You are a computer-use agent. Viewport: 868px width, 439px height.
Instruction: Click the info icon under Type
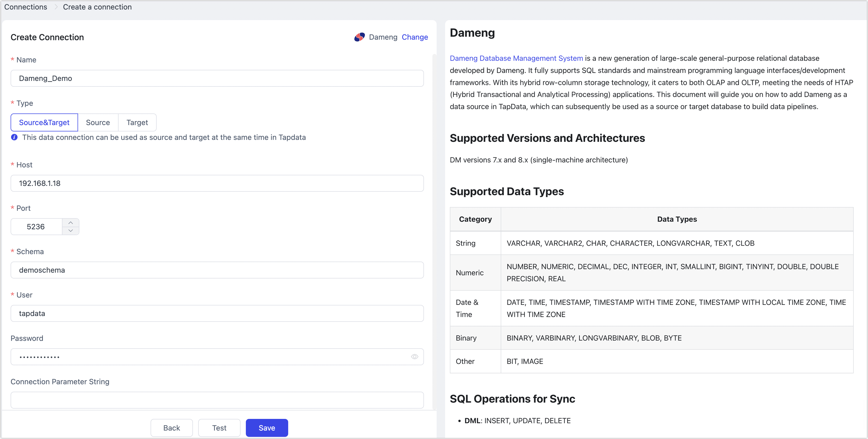click(14, 137)
